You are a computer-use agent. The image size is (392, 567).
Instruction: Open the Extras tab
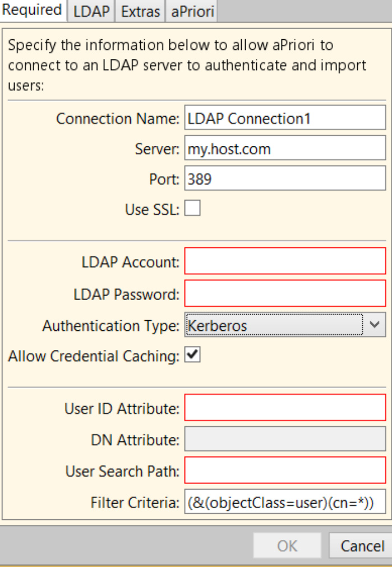point(140,11)
